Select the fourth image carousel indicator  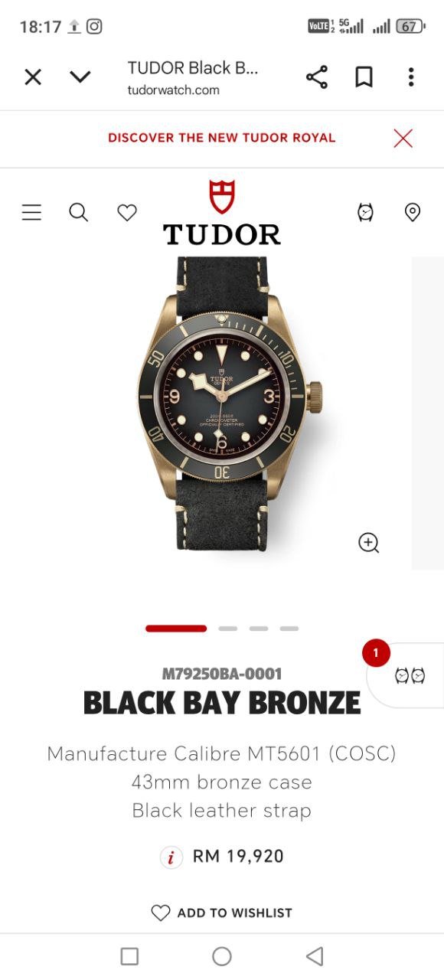pyautogui.click(x=289, y=629)
